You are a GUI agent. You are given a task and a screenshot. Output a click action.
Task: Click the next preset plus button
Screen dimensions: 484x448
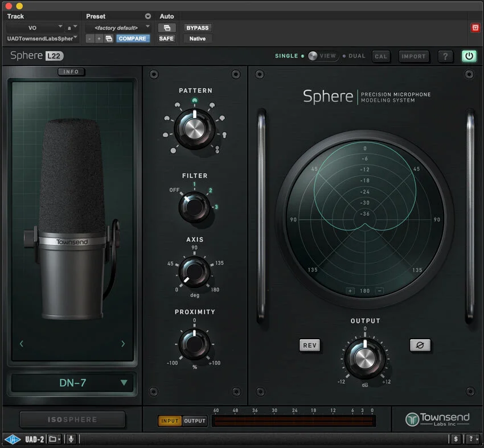pos(99,39)
